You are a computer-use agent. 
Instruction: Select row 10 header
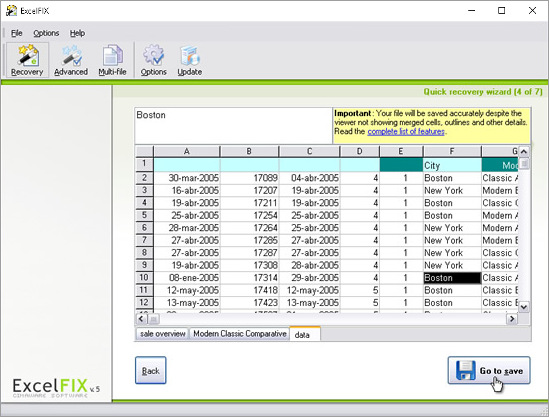(x=144, y=278)
